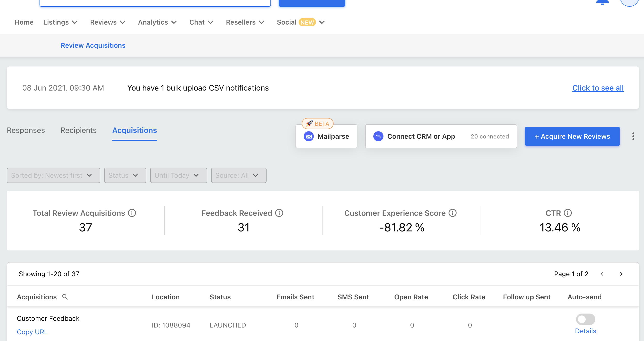Image resolution: width=644 pixels, height=341 pixels.
Task: Click Customer Feedback acquisition name
Action: click(x=48, y=318)
